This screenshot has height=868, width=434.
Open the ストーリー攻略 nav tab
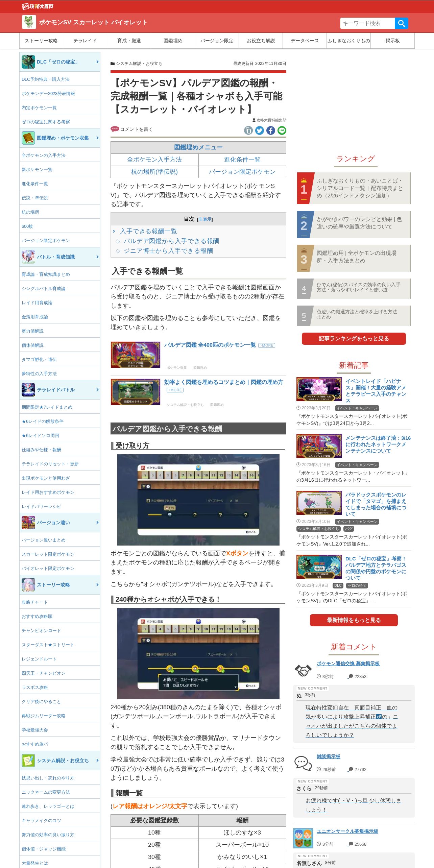tap(41, 41)
